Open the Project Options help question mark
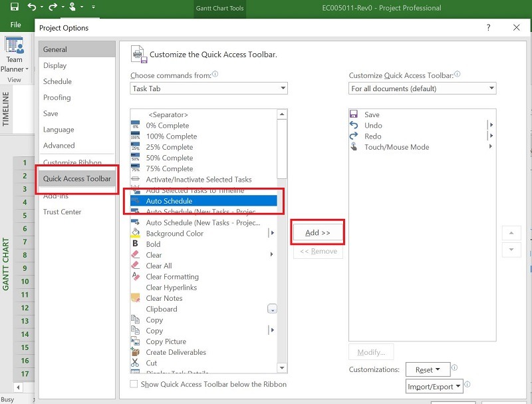 coord(488,27)
